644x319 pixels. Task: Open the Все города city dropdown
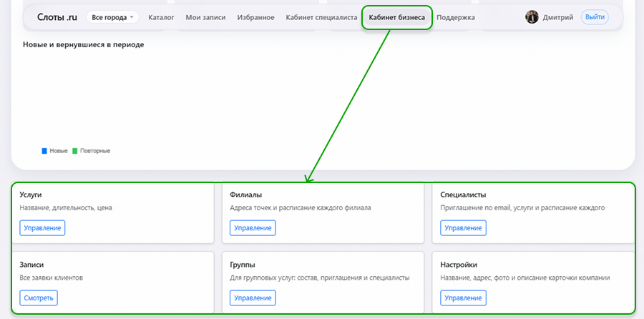pos(112,17)
